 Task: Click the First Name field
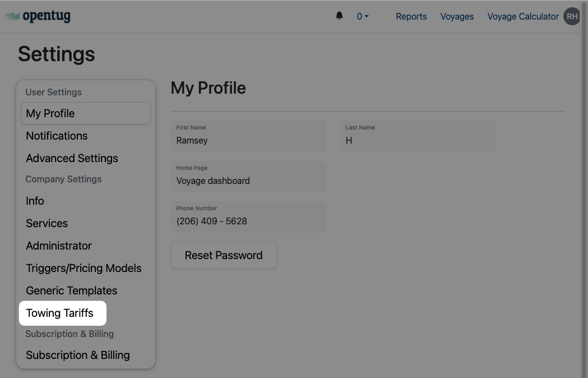point(248,136)
